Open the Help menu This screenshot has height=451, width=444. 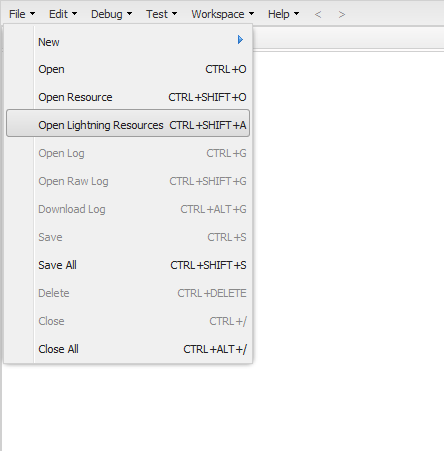pyautogui.click(x=283, y=14)
